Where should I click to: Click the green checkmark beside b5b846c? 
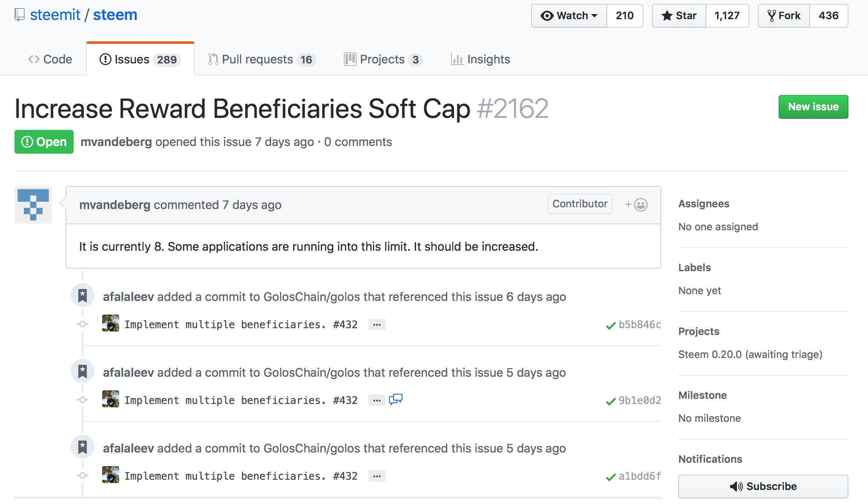[x=611, y=326]
